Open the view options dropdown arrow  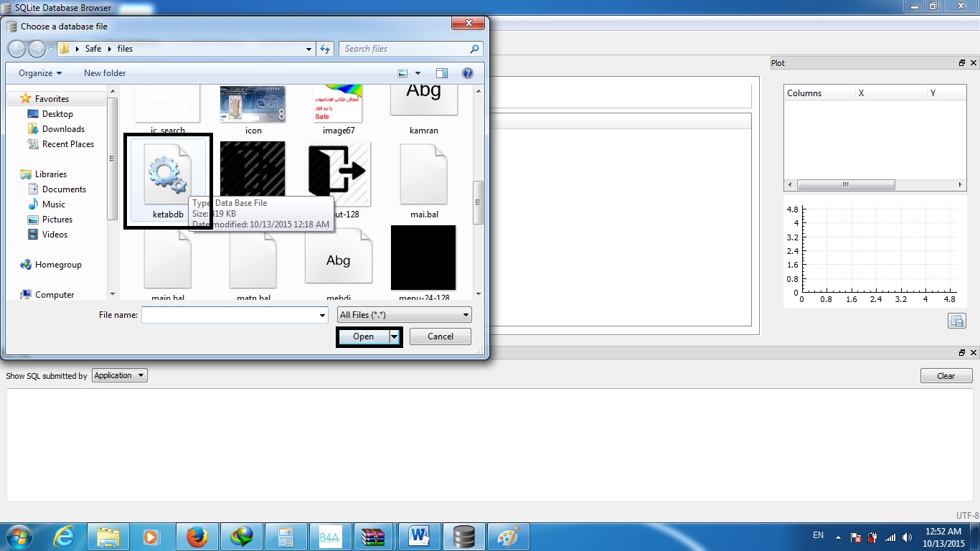click(418, 73)
